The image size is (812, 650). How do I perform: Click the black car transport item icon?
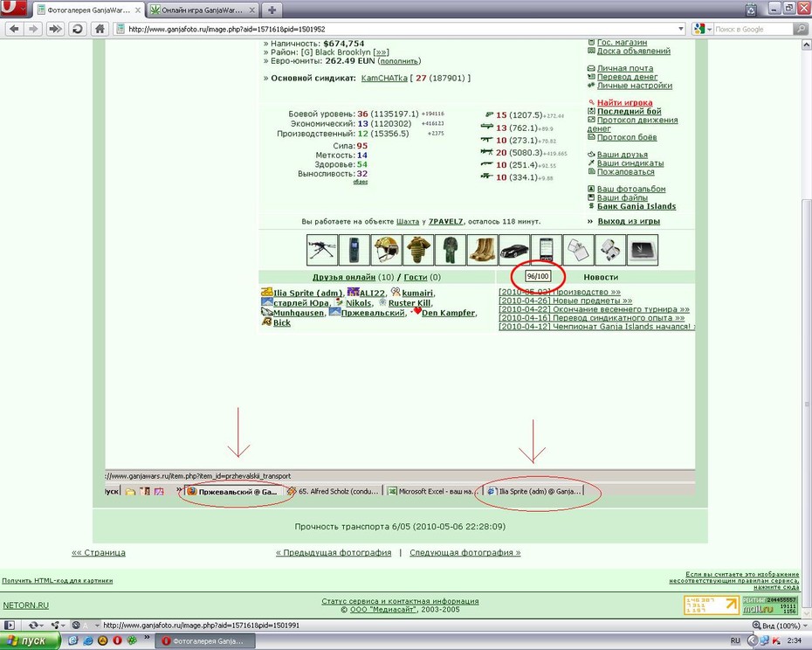[514, 250]
